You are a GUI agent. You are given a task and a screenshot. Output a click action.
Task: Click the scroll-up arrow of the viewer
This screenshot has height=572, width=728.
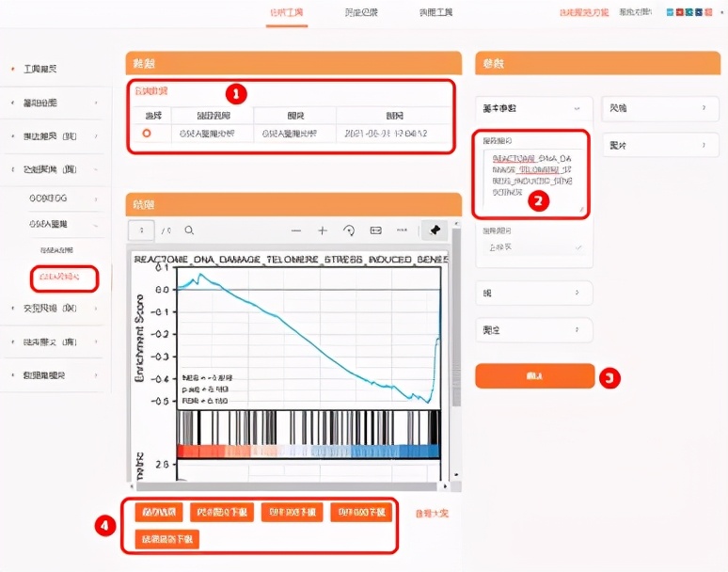pyautogui.click(x=456, y=224)
